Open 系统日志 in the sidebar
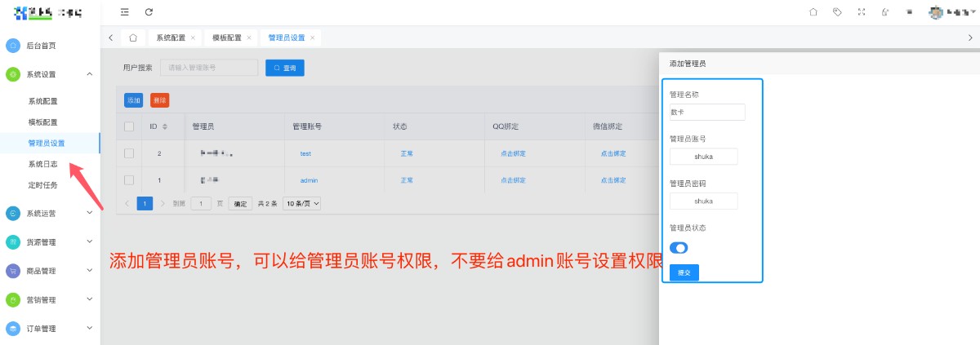This screenshot has height=345, width=980. point(43,164)
